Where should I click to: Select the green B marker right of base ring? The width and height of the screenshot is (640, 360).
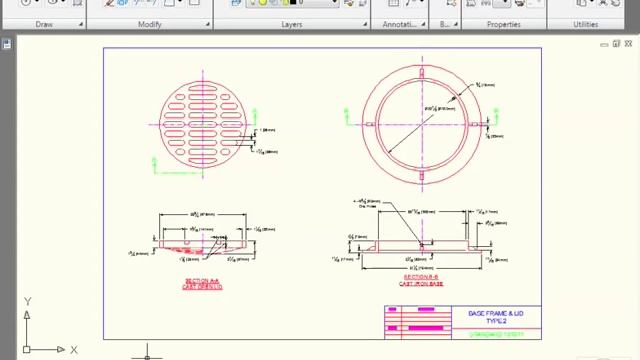[496, 111]
